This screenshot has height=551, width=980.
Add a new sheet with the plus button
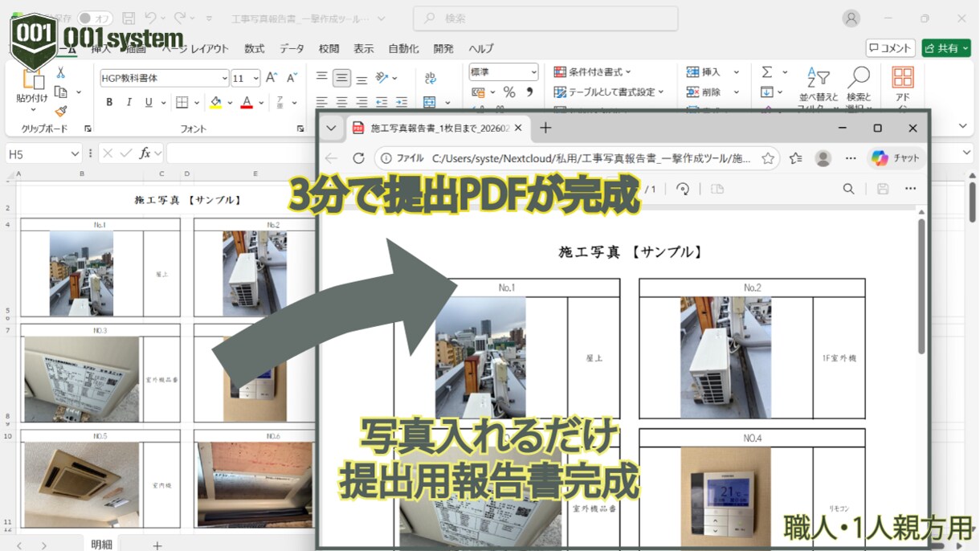(157, 545)
